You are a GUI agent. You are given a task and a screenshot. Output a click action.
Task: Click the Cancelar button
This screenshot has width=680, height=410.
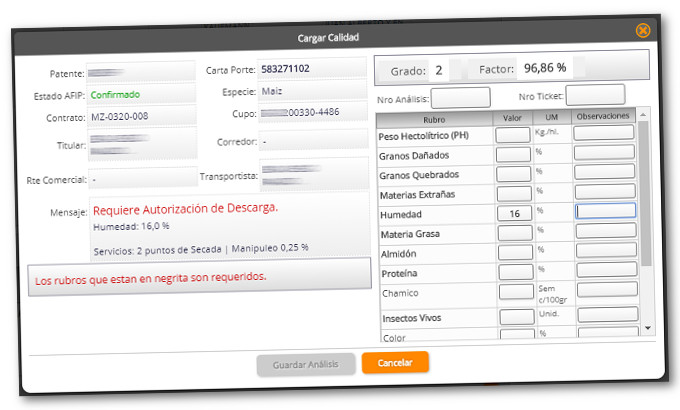click(395, 362)
